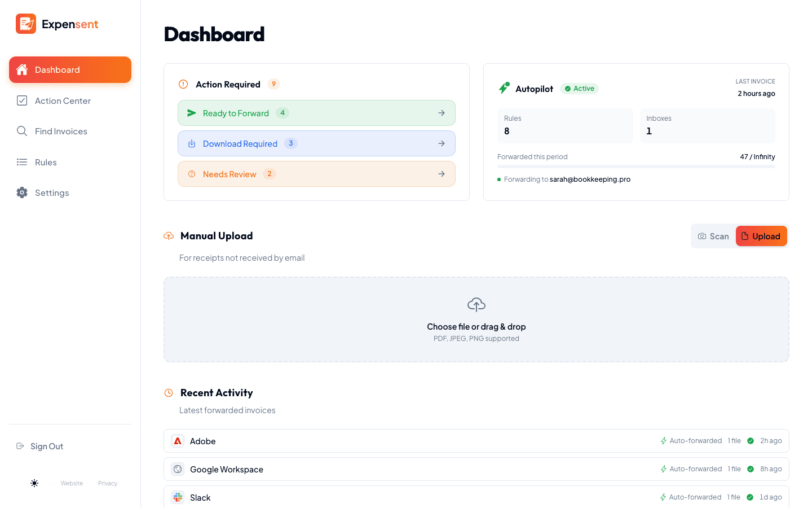The height and width of the screenshot is (508, 812).
Task: Click the Settings gear icon
Action: coord(21,192)
